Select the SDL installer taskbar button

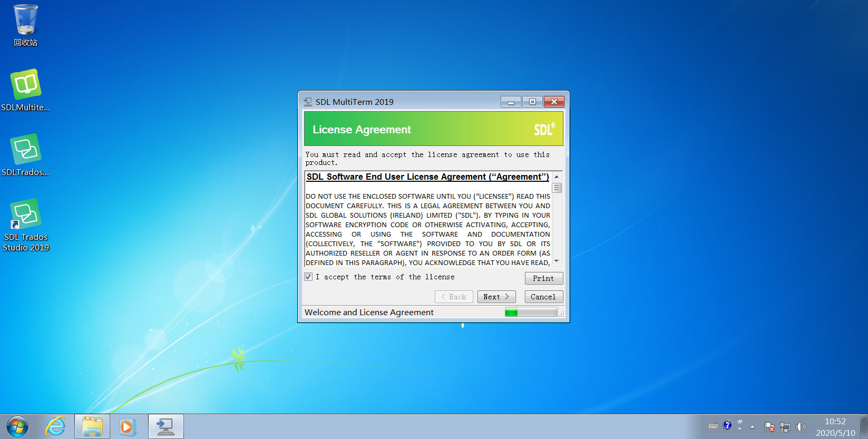166,426
